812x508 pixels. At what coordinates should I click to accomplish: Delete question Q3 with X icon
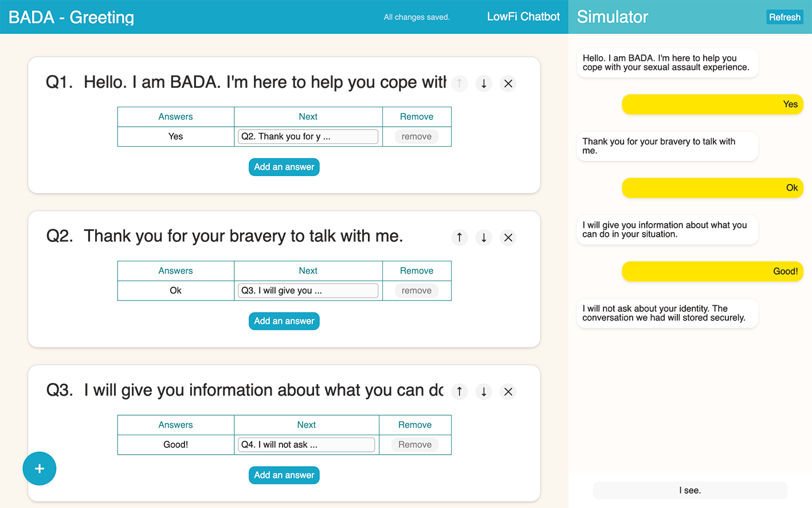pyautogui.click(x=508, y=392)
